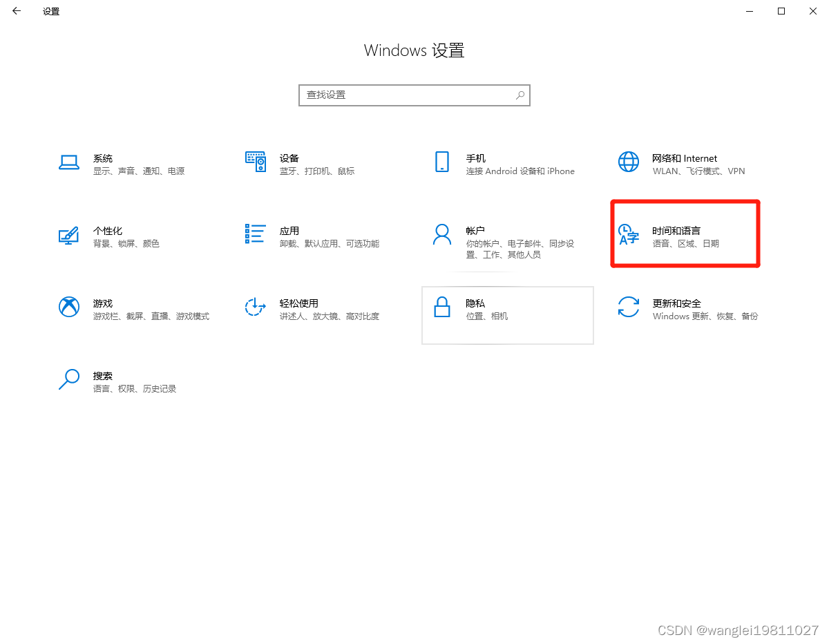Viewport: 829px width, 644px height.
Task: Select the 游戏 category title
Action: tap(103, 303)
